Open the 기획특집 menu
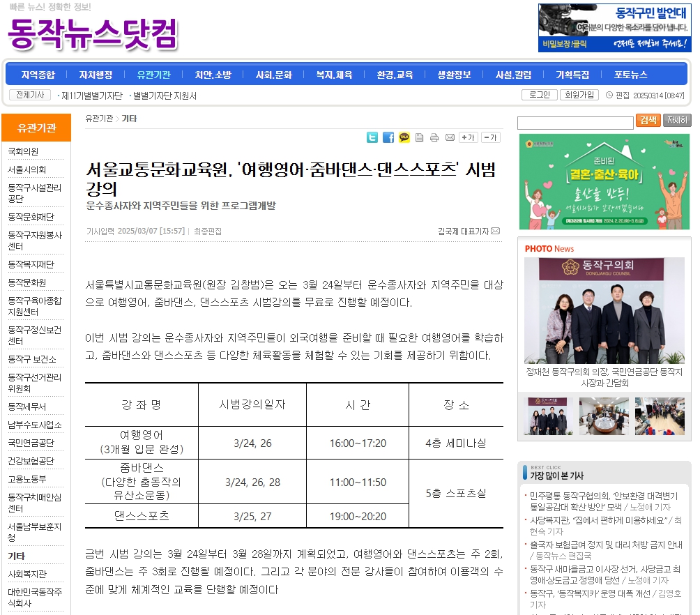 (572, 75)
